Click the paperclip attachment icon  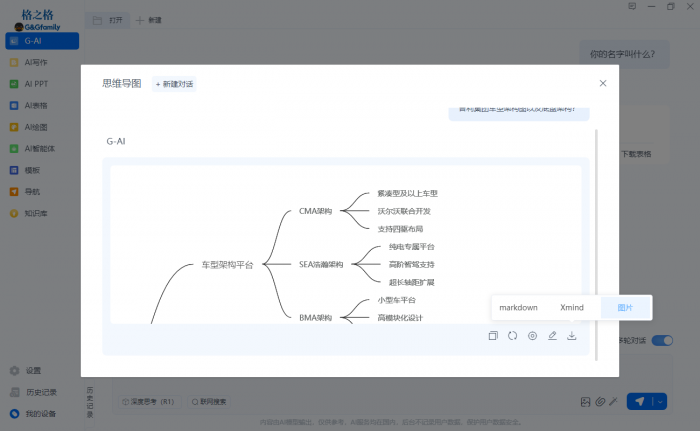click(600, 402)
